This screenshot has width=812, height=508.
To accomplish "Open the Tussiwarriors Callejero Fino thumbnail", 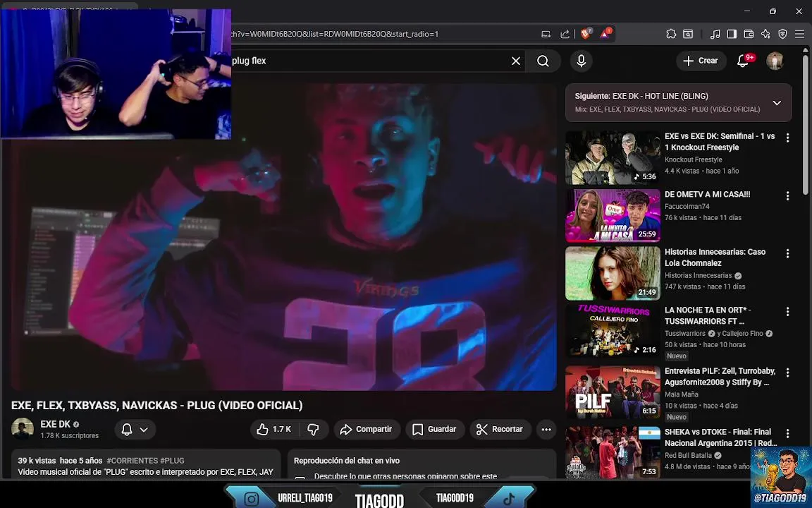I will click(x=613, y=331).
